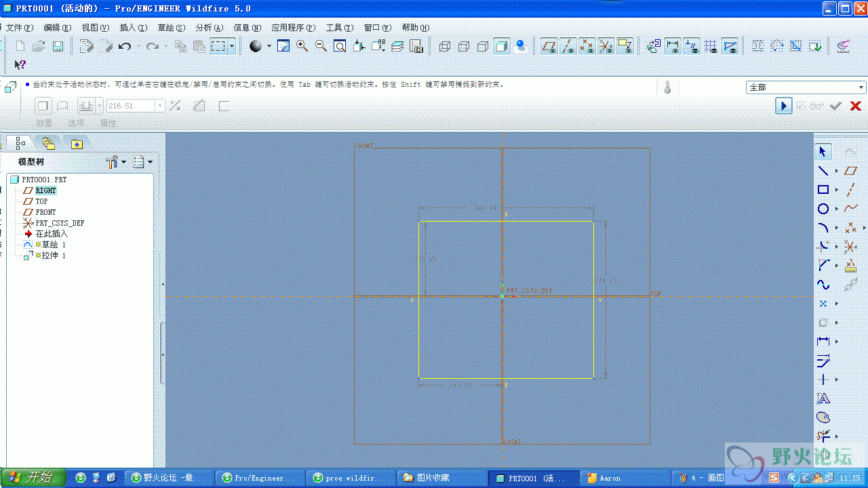
Task: Click the refit zoom icon
Action: tap(340, 46)
